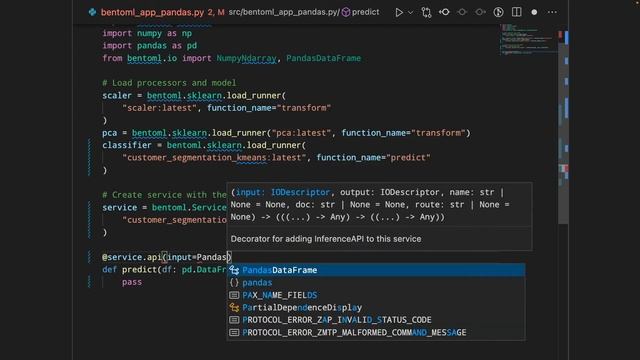
Task: Click the greyed middle commit navigation icon
Action: click(462, 12)
